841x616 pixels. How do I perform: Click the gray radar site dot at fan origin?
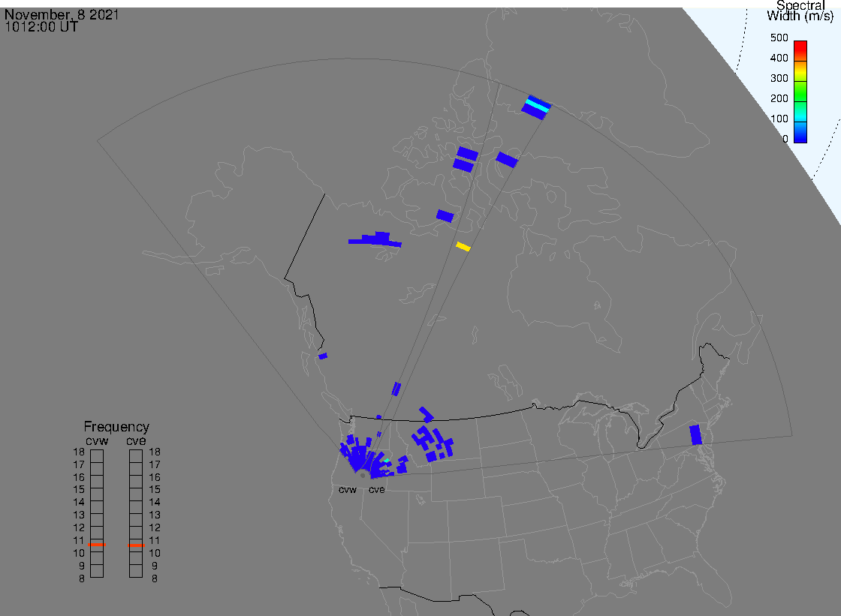click(x=363, y=475)
